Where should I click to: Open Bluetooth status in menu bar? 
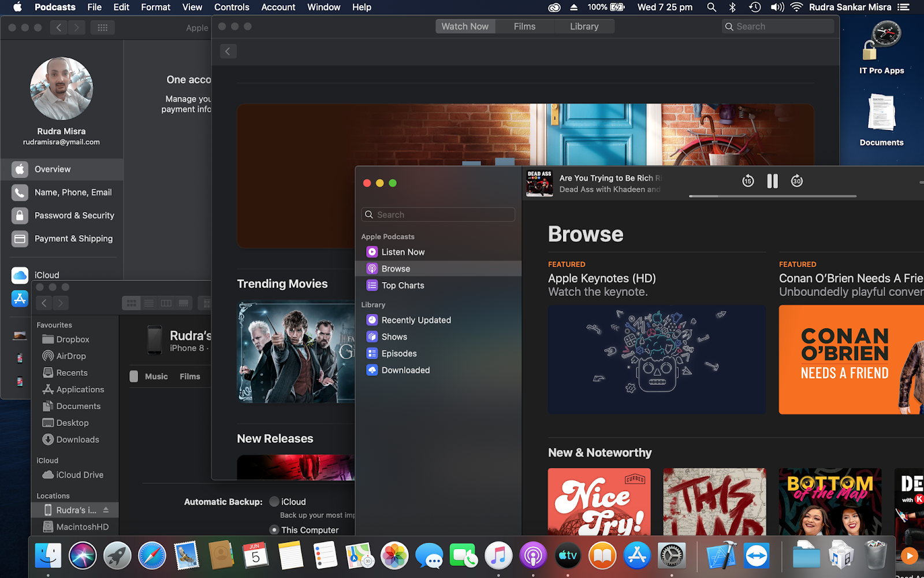(732, 7)
